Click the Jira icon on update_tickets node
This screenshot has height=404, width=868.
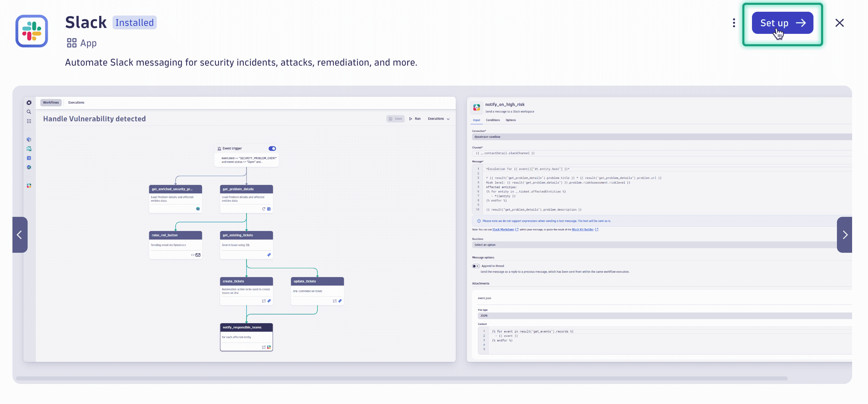click(x=340, y=301)
